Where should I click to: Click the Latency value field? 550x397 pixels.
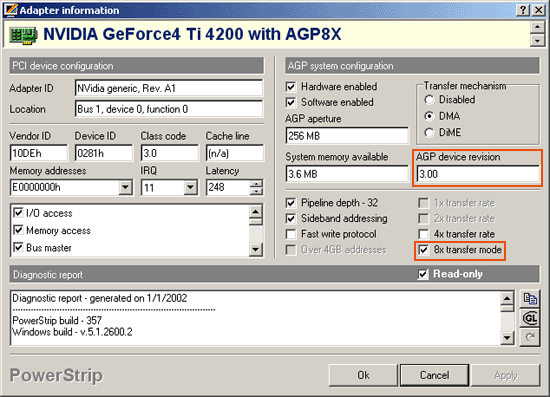click(228, 188)
